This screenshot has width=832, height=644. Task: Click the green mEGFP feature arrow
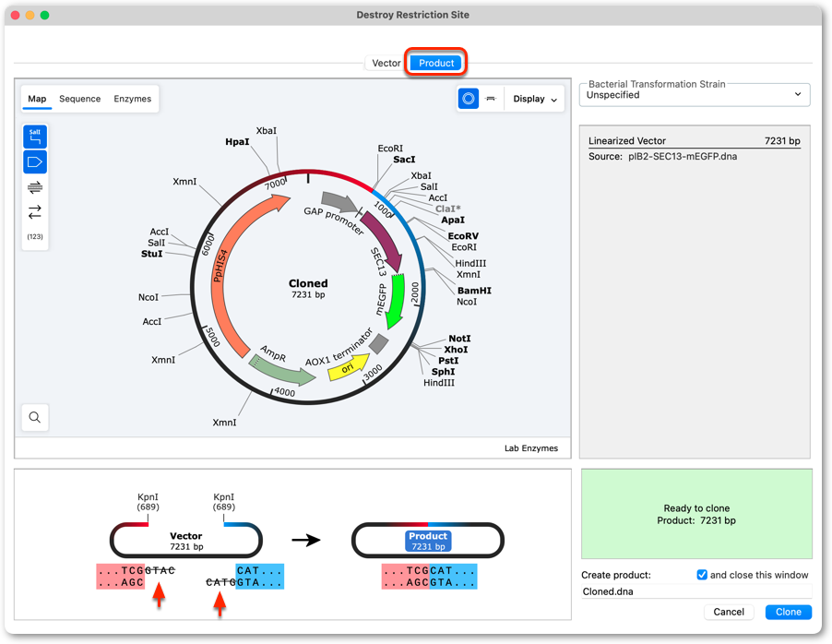coord(397,300)
